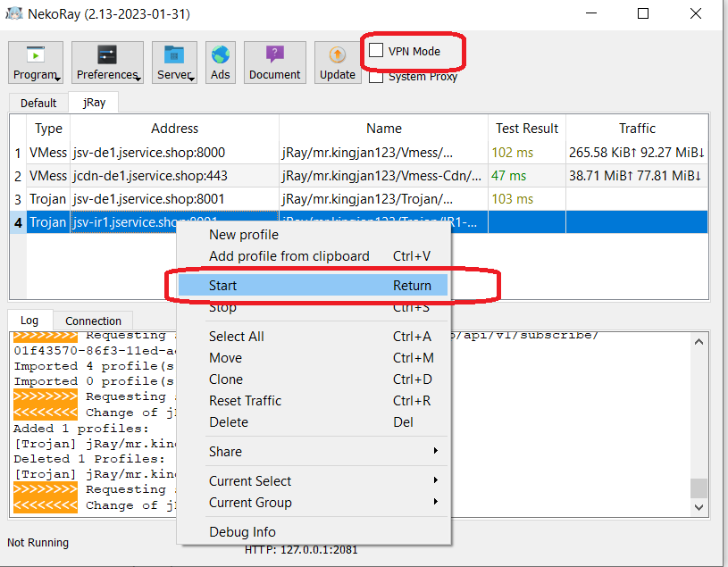This screenshot has width=728, height=567.
Task: Click the NekoRay title bar app icon
Action: [15, 14]
